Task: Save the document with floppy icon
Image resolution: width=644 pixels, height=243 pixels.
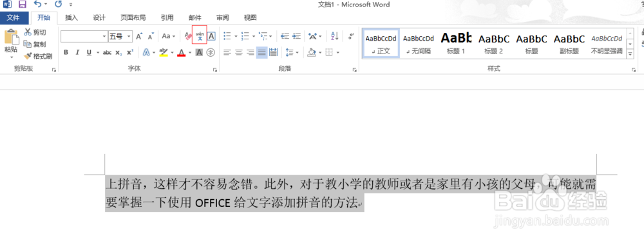Action: click(x=22, y=5)
